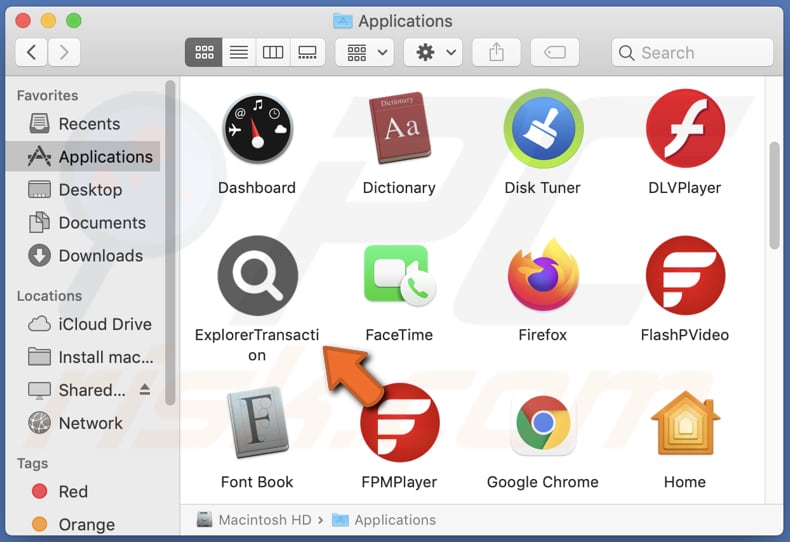Click Macintosh HD in the path bar
The height and width of the screenshot is (542, 790).
point(254,520)
